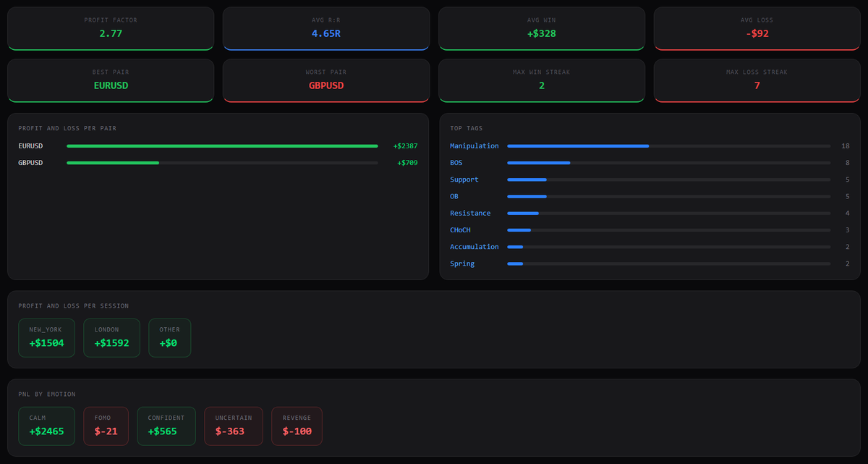Select the GBPUSD pair label in chart
Viewport: 868px width, 464px height.
click(30, 163)
